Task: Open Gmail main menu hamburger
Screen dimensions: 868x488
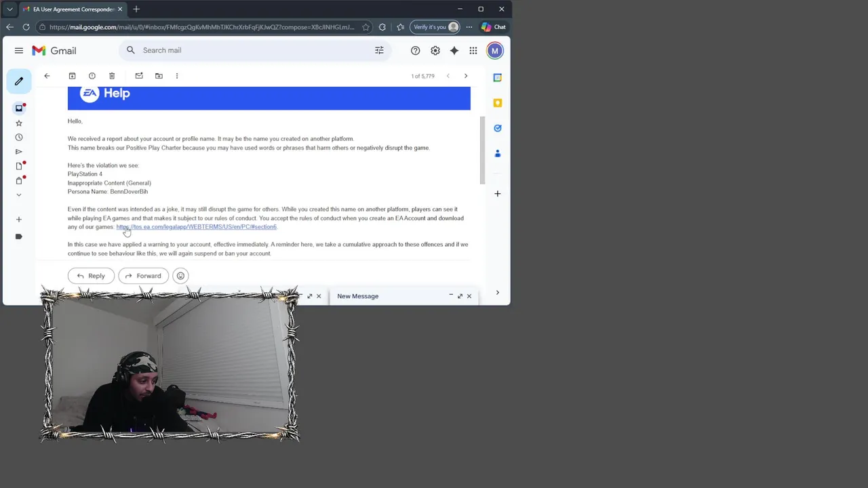Action: point(19,50)
